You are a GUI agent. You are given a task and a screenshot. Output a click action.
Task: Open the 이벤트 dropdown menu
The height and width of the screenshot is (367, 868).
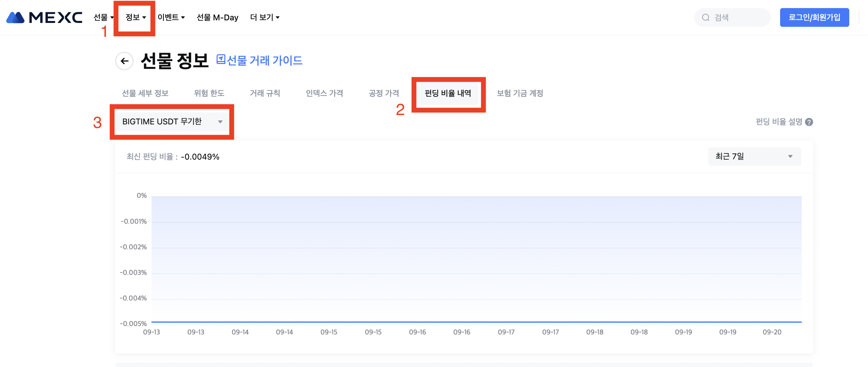coord(171,17)
